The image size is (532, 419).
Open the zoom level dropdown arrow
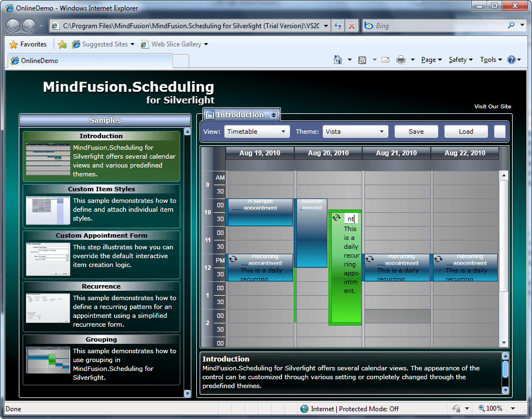coord(513,408)
